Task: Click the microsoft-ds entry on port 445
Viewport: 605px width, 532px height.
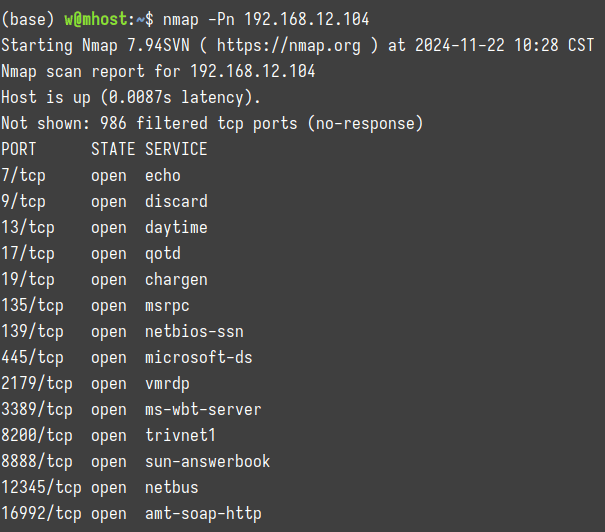Action: coord(199,357)
